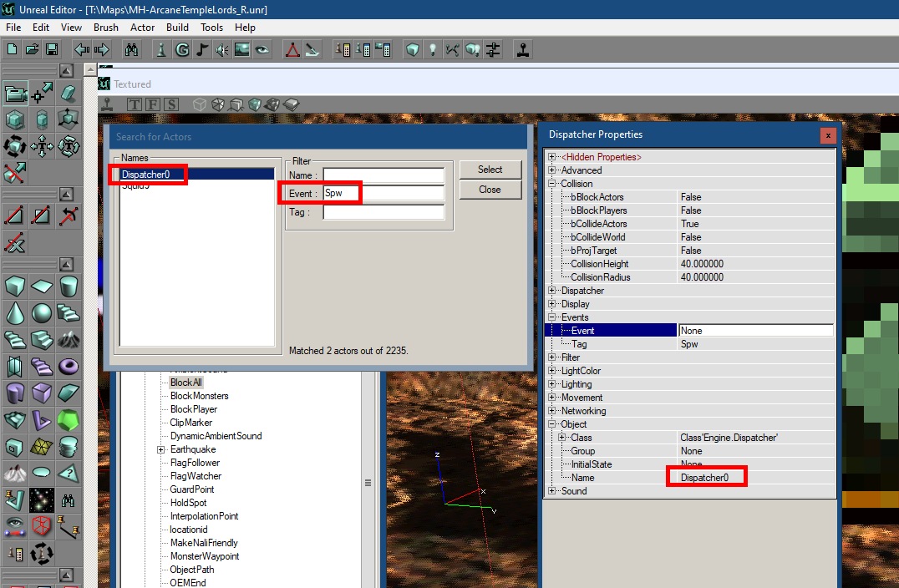The height and width of the screenshot is (588, 899).
Task: Expand the Earthquake tree item
Action: pyautogui.click(x=160, y=449)
